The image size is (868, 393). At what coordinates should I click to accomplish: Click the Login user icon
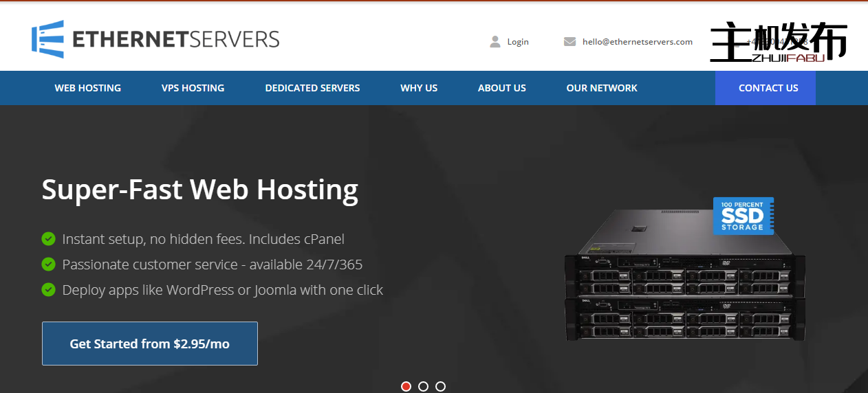495,42
